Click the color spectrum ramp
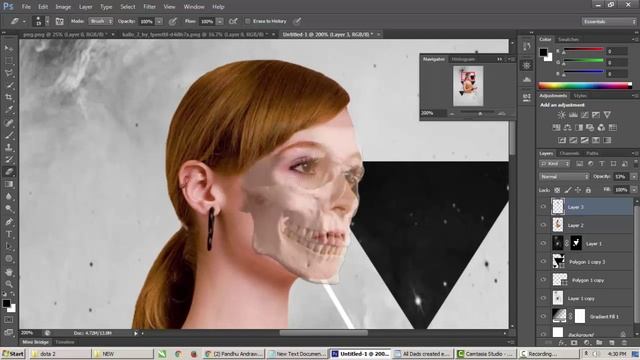The image size is (640, 360). tap(585, 85)
